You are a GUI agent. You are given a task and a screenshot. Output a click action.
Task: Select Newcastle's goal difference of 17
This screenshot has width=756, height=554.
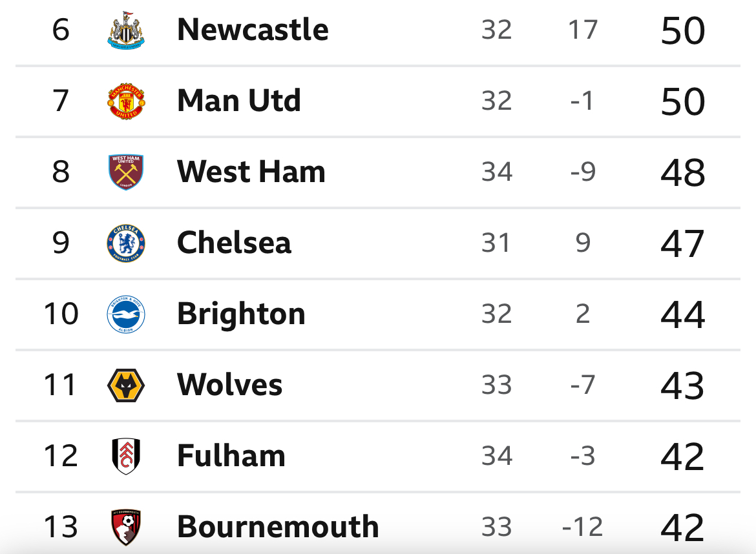[x=583, y=30]
